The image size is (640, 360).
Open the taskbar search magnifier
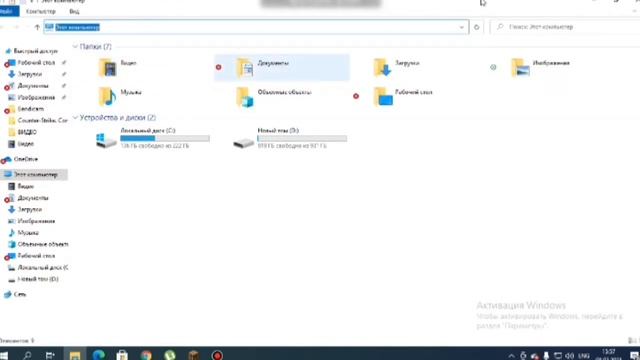point(27,356)
